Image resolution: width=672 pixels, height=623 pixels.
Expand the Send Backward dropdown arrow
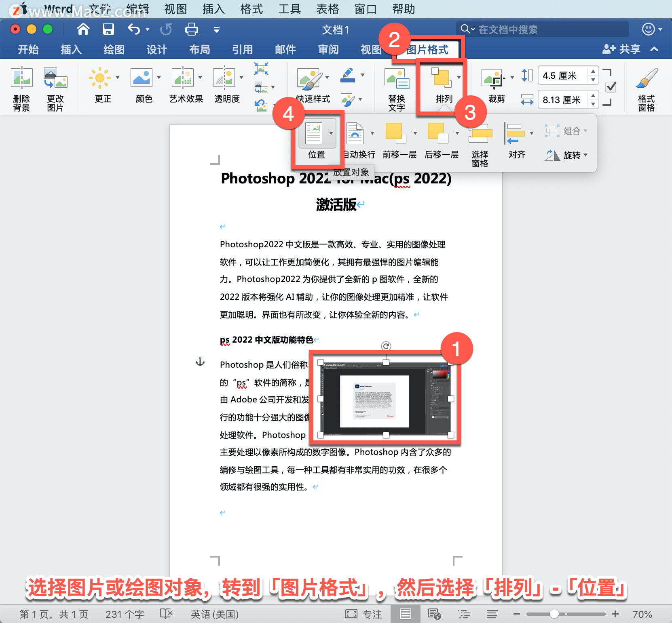(x=457, y=133)
